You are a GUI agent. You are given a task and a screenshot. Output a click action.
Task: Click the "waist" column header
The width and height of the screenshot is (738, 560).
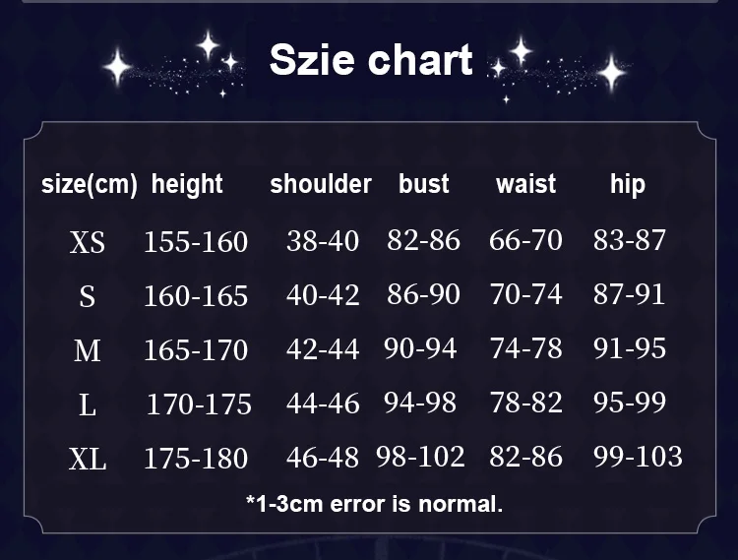[x=525, y=184]
